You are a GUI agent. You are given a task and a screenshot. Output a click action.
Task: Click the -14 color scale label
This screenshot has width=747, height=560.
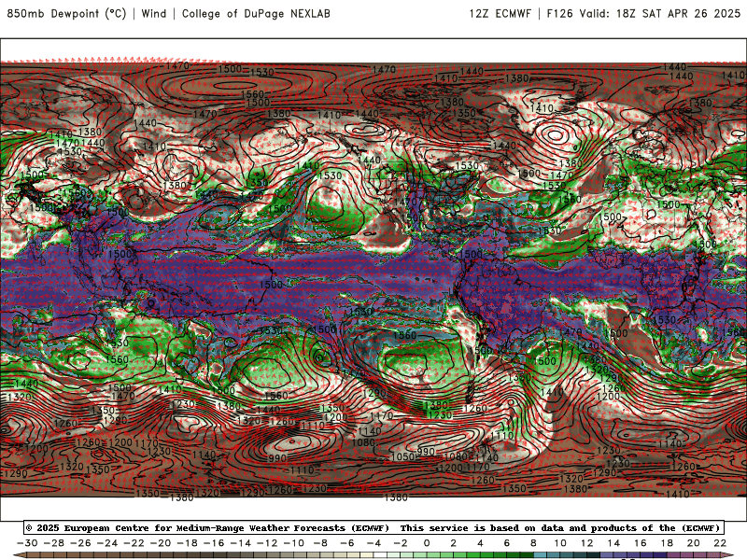pyautogui.click(x=241, y=543)
